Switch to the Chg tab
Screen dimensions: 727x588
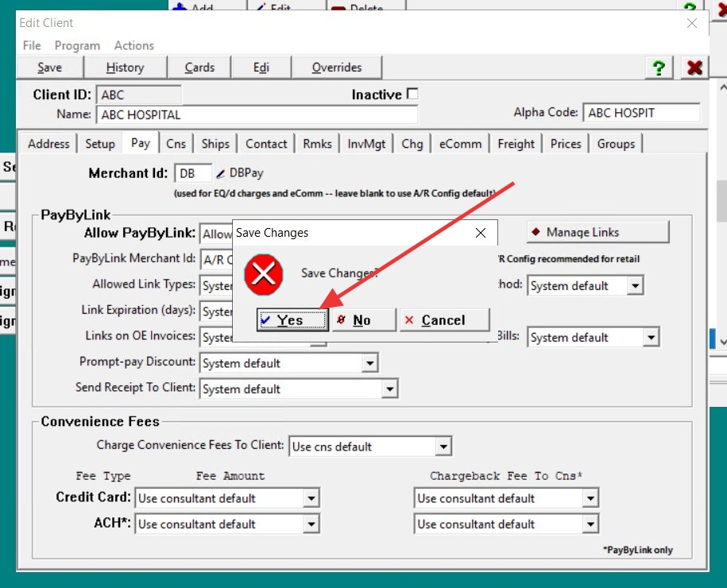pos(412,144)
